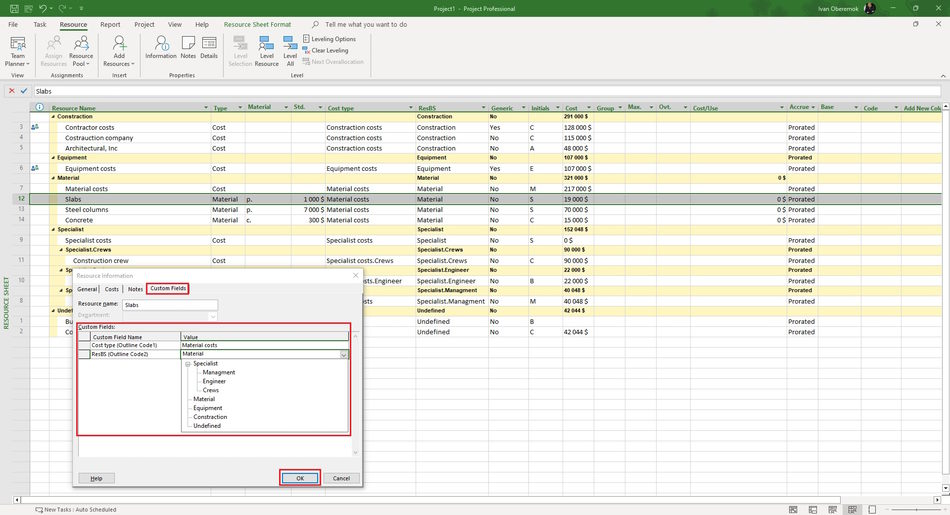
Task: Click the Cancel button in dialog
Action: (x=341, y=478)
